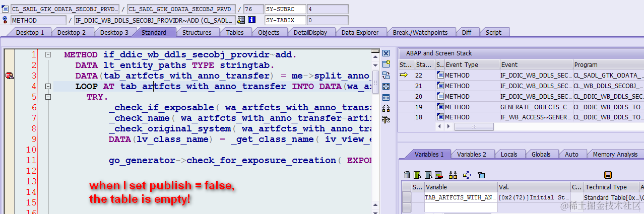Image resolution: width=644 pixels, height=214 pixels.
Task: Click the trash delete icon in the Variables toolbar
Action: tap(407, 175)
